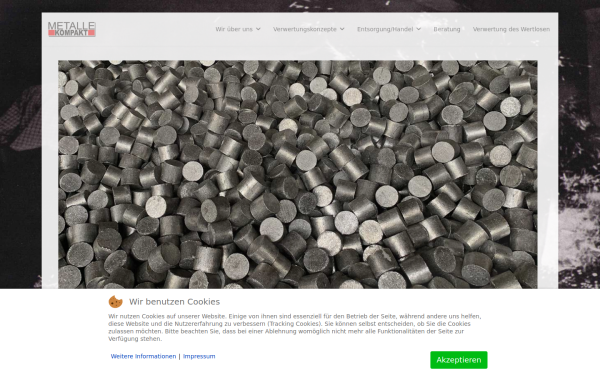Expand the chevron beside Verwertungskonzepte
Image resolution: width=600 pixels, height=375 pixels.
click(x=342, y=29)
